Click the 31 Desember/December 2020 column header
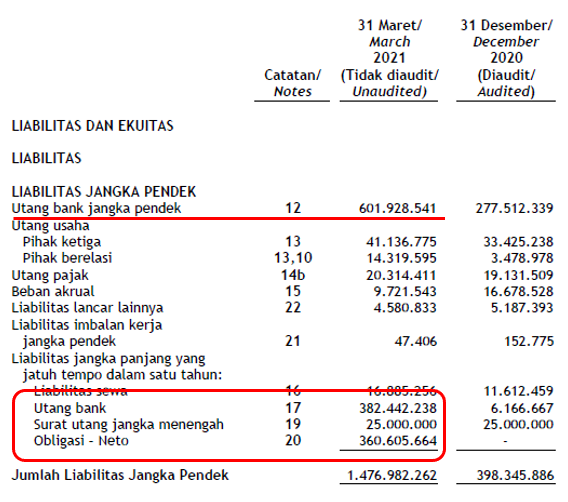 [506, 58]
